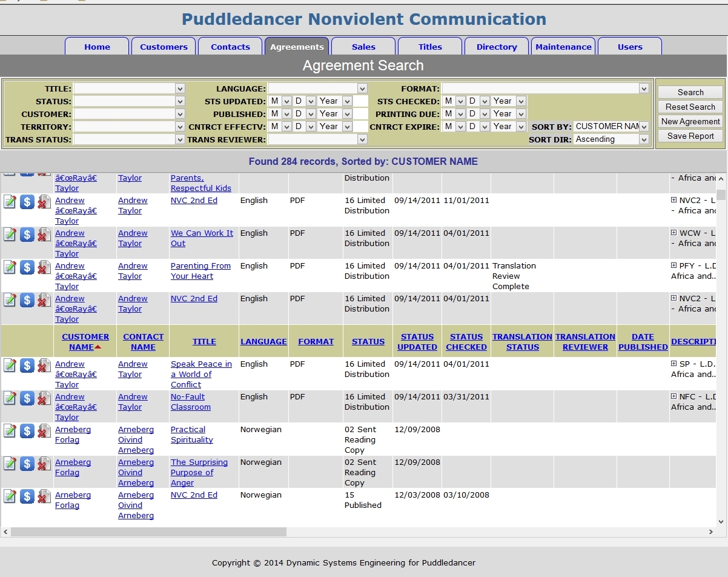The image size is (728, 577).
Task: Open dollar icon for Practical Spirituality
Action: (27, 431)
